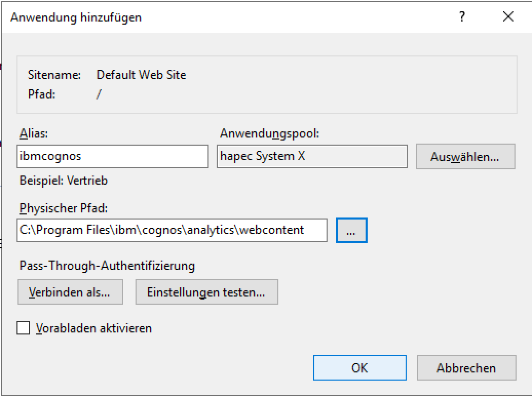This screenshot has width=532, height=396.
Task: Cancel via the Abbrechen button
Action: pyautogui.click(x=466, y=368)
